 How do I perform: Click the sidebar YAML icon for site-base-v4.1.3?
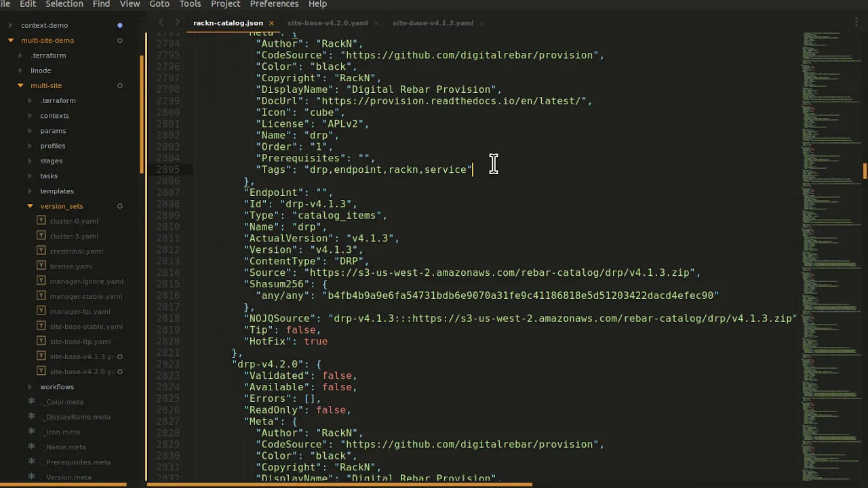point(41,357)
